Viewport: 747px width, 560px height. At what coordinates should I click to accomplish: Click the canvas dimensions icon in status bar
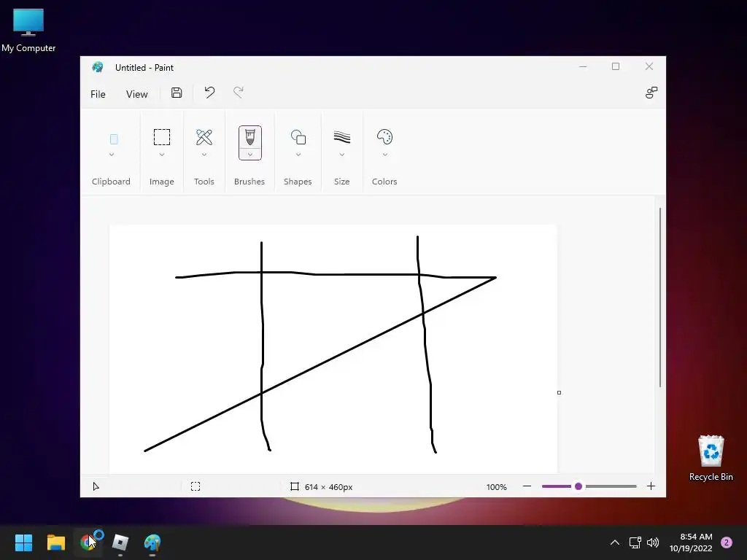(295, 486)
